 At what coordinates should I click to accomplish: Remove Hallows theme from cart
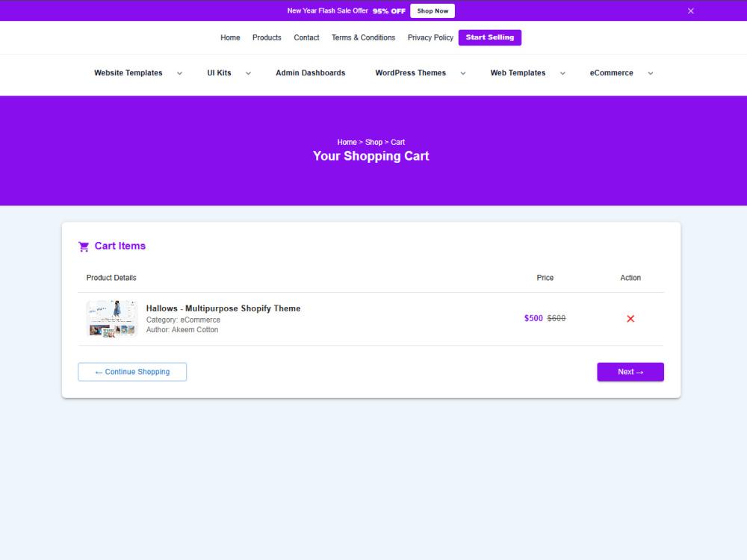tap(630, 319)
